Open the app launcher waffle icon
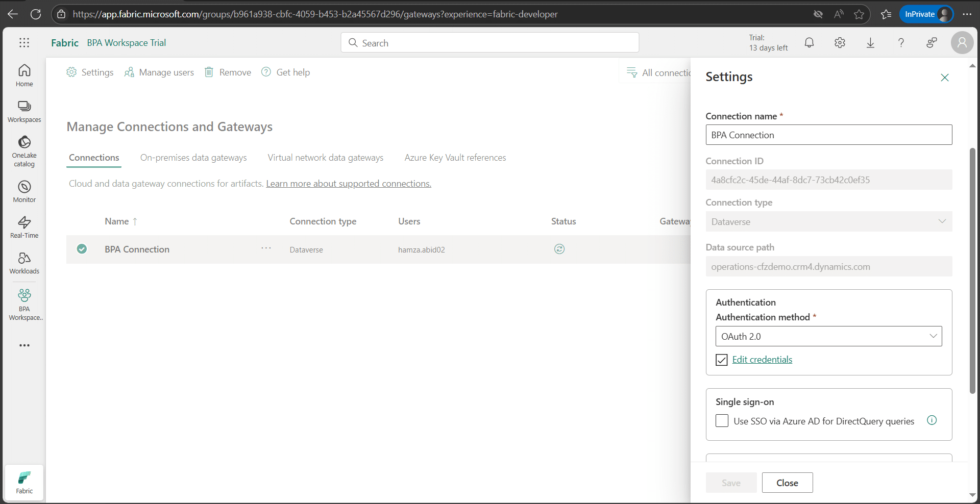The image size is (980, 504). coord(24,43)
